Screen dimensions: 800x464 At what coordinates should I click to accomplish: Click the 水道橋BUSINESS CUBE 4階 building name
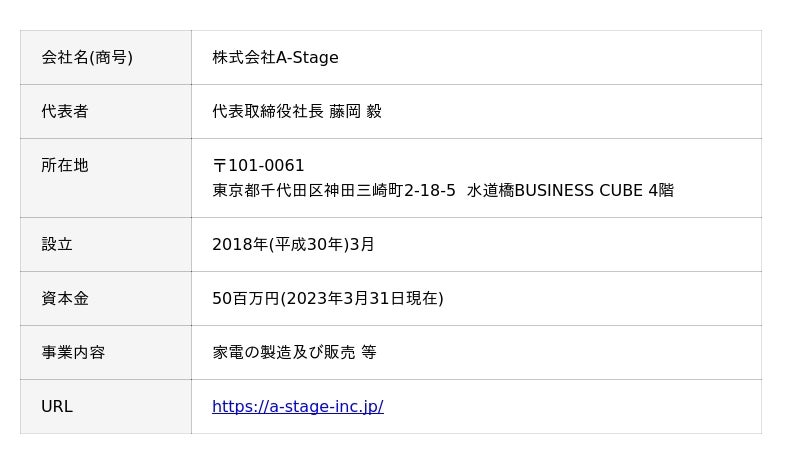click(x=570, y=190)
